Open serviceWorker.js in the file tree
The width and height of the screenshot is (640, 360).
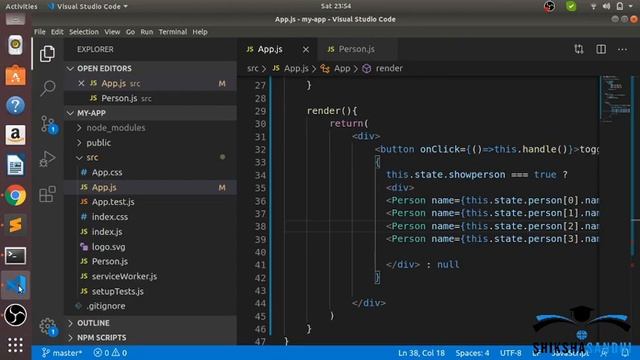[x=150, y=276]
